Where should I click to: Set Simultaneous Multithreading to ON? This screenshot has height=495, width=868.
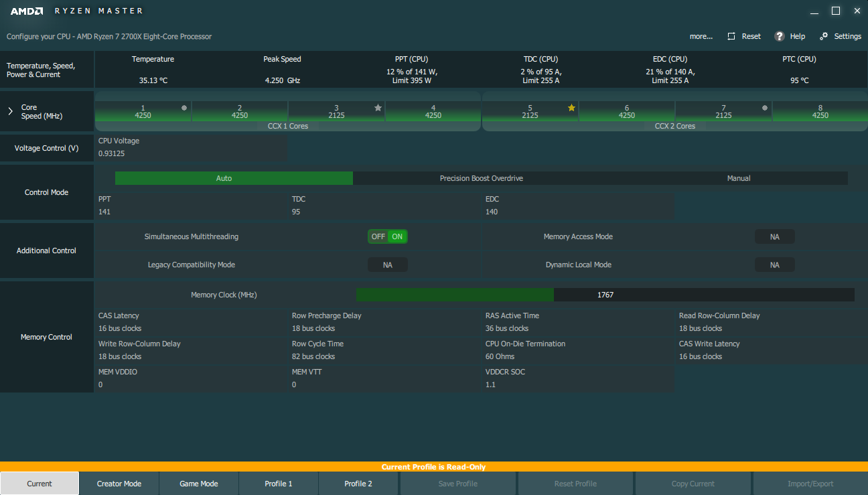397,236
